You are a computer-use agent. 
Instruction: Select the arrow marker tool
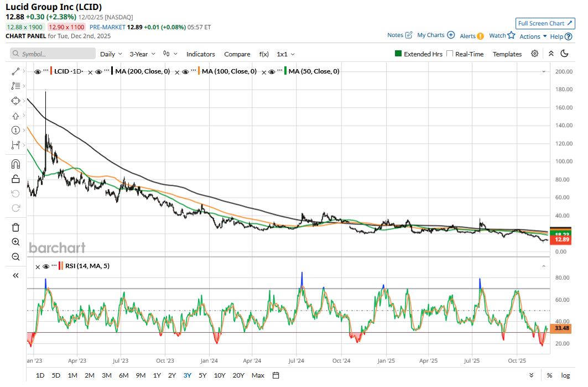pyautogui.click(x=15, y=116)
